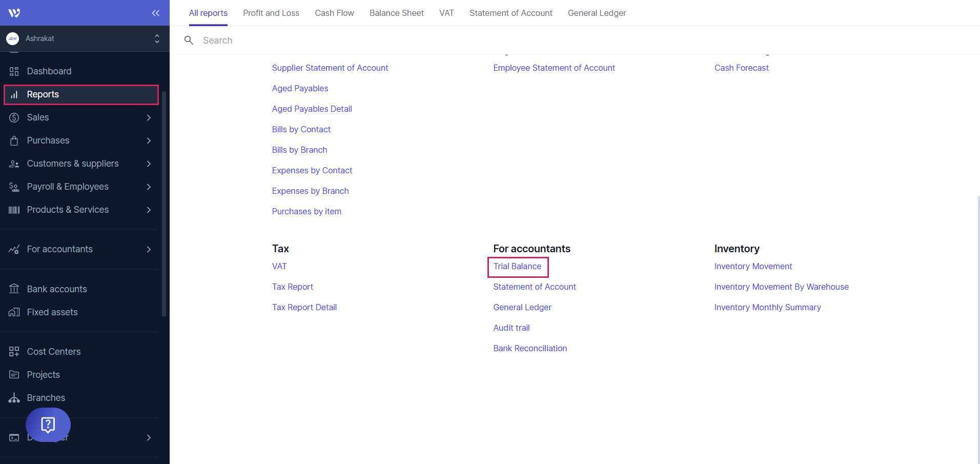Switch to the Balance Sheet tab
980x464 pixels.
tap(396, 13)
